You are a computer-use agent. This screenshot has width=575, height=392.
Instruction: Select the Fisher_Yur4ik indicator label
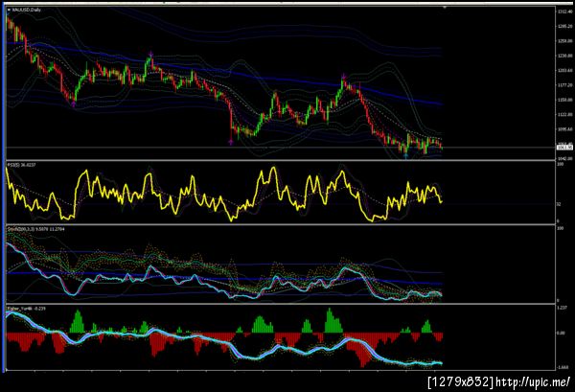tap(27, 309)
